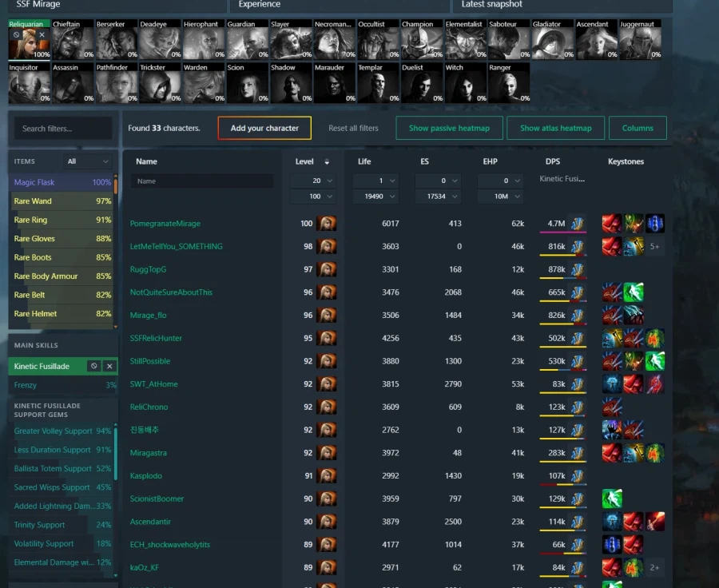Select the Pathfinder class portrait
Viewport: 719px width, 588px height.
pyautogui.click(x=115, y=84)
